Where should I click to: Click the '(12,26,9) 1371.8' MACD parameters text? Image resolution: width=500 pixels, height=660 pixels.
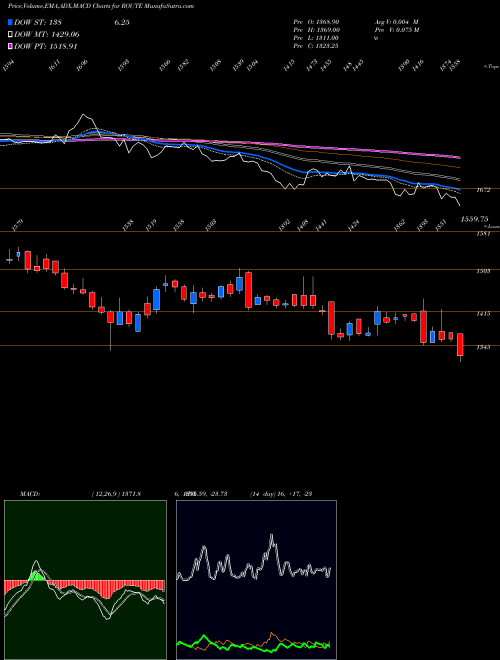[116, 494]
